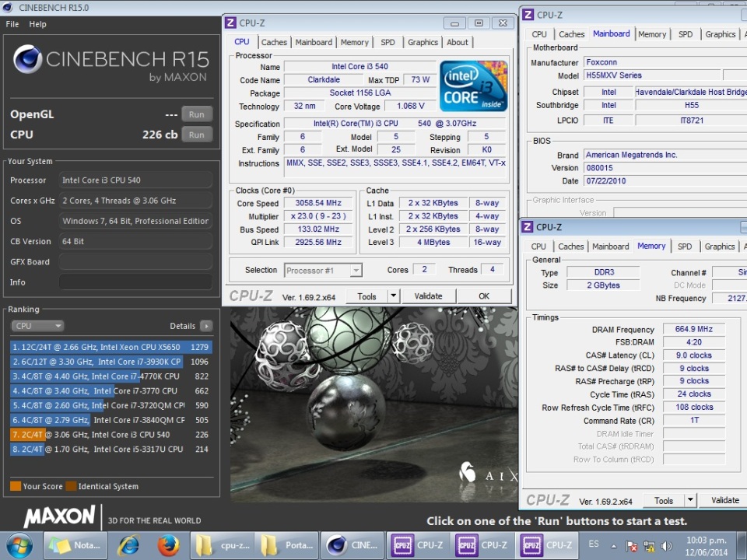Viewport: 747px width, 560px height.
Task: Switch to SPD tab in front CPU-Z window
Action: 388,42
